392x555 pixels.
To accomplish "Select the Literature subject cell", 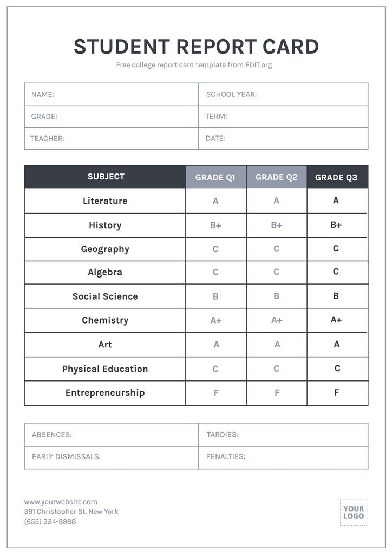I will [105, 201].
